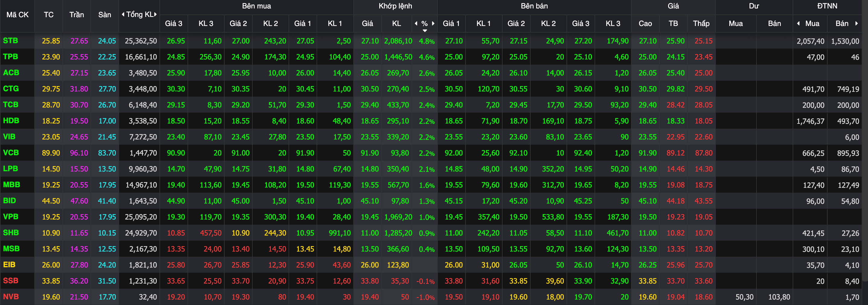Click Bên mua group header
868x305 pixels.
[x=257, y=6]
